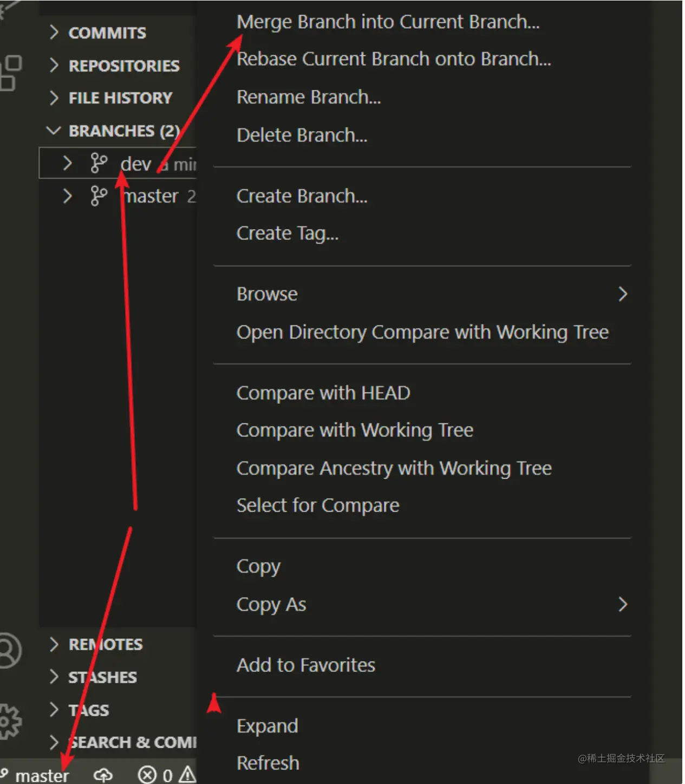Expand the REMOTES section
685x784 pixels.
(x=54, y=644)
